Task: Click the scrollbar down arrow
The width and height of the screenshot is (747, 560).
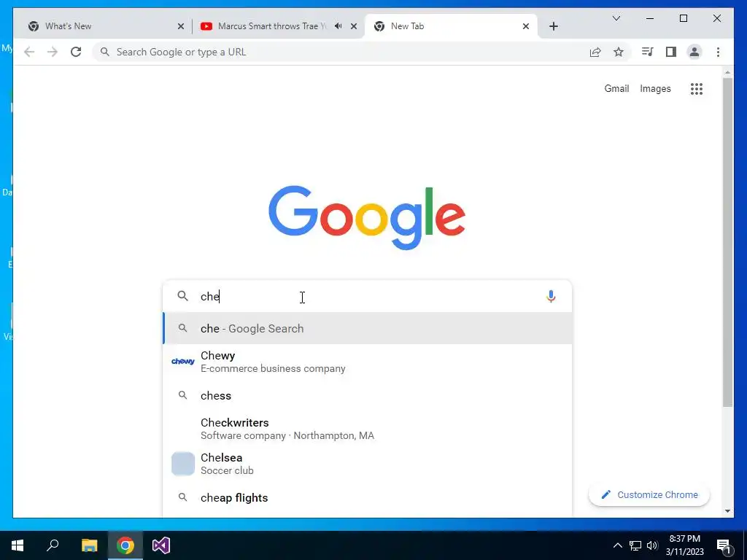Action: coord(727,511)
